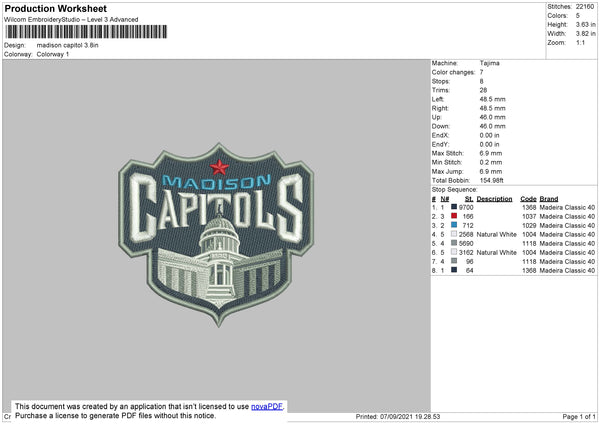Viewport: 600px width, 424px height.
Task: Select the Trims value 28
Action: (x=483, y=90)
